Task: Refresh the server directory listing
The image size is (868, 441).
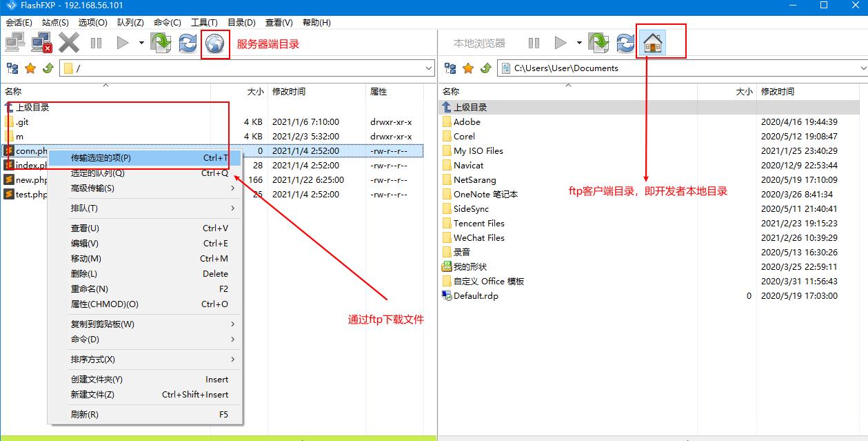Action: [188, 43]
